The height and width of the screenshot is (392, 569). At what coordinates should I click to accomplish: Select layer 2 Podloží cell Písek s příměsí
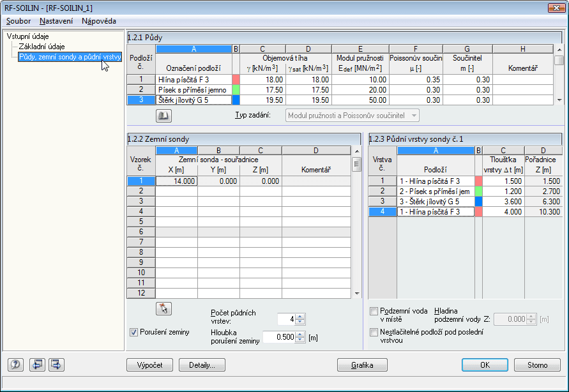pos(436,191)
